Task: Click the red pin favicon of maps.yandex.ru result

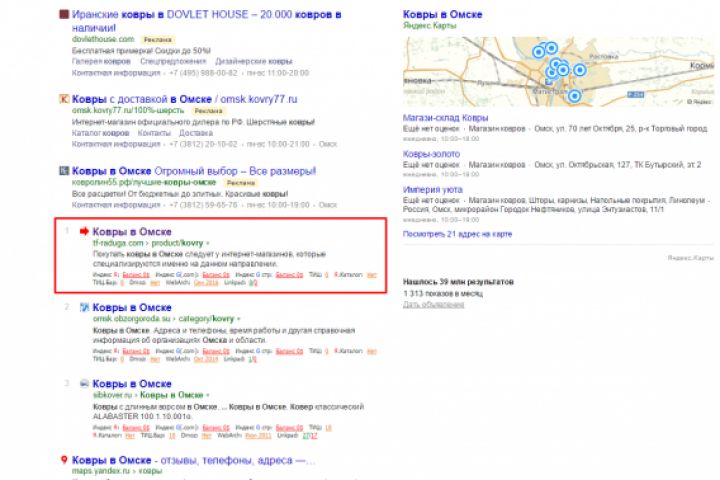Action: [64, 460]
